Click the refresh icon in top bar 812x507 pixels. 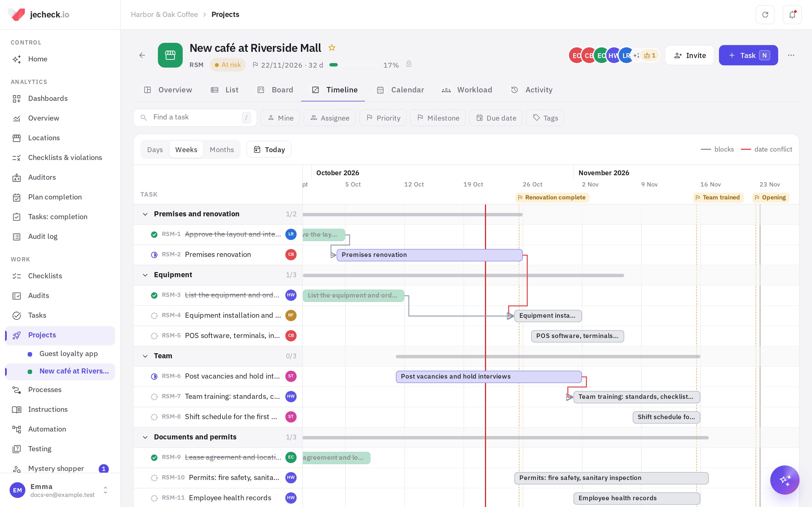pos(765,14)
